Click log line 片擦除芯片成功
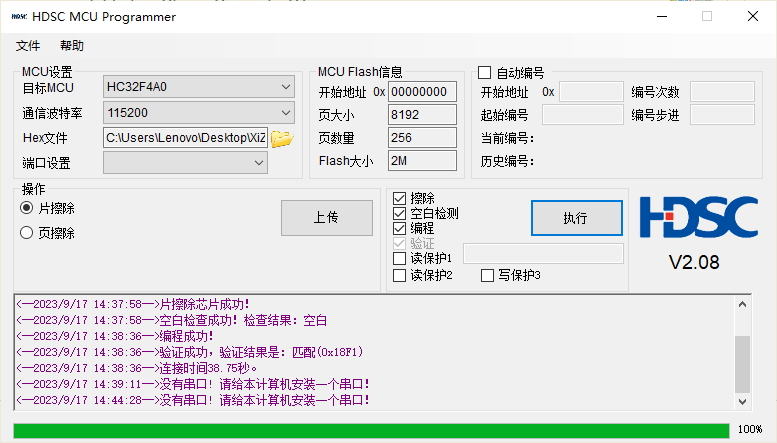 click(x=133, y=304)
